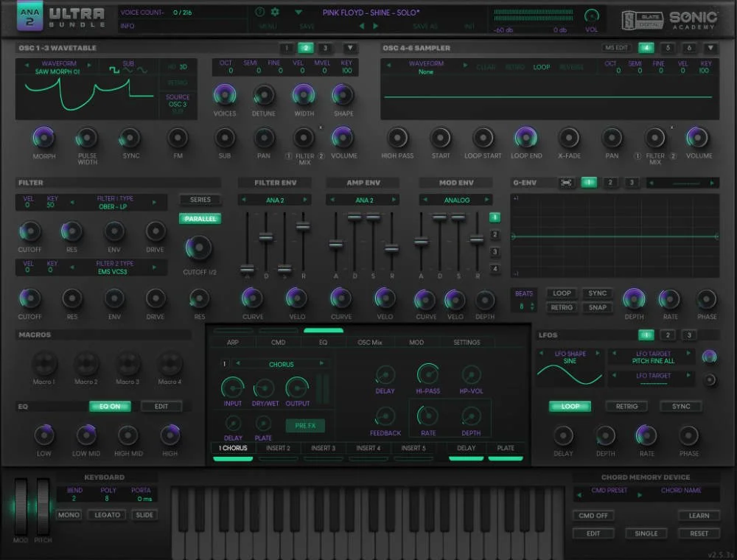This screenshot has width=737, height=560.
Task: Select the INSERT 2 effect slot
Action: click(278, 448)
